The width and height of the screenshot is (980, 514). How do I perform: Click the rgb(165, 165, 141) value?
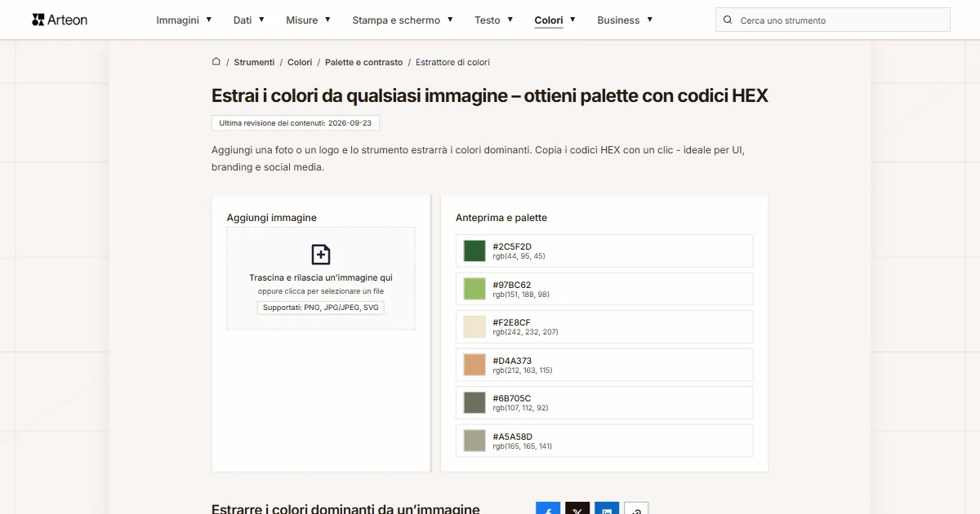[523, 446]
